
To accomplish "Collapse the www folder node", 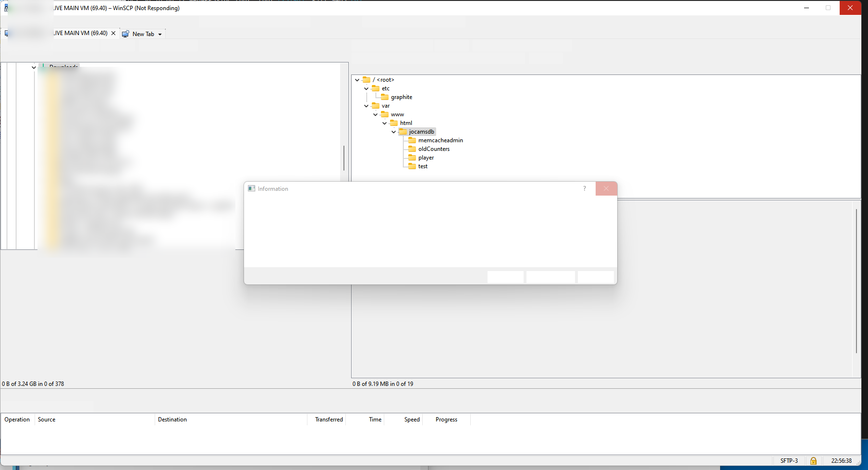I will click(375, 114).
